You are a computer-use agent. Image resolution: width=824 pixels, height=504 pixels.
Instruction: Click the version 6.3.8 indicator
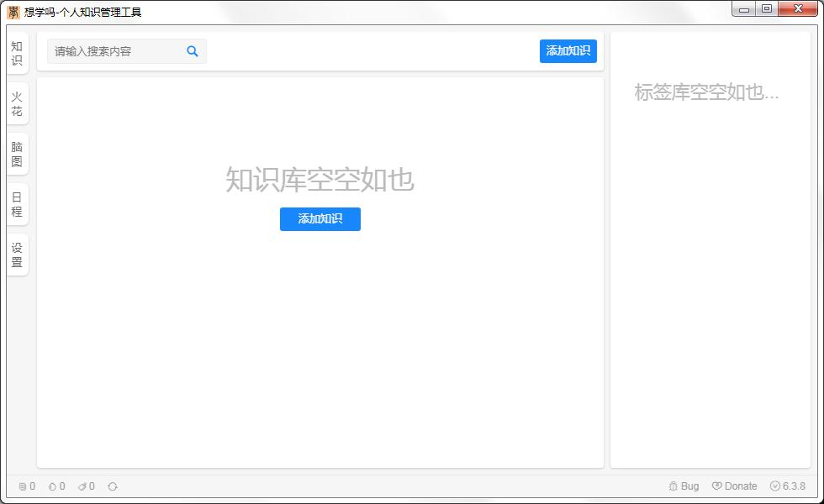[788, 486]
